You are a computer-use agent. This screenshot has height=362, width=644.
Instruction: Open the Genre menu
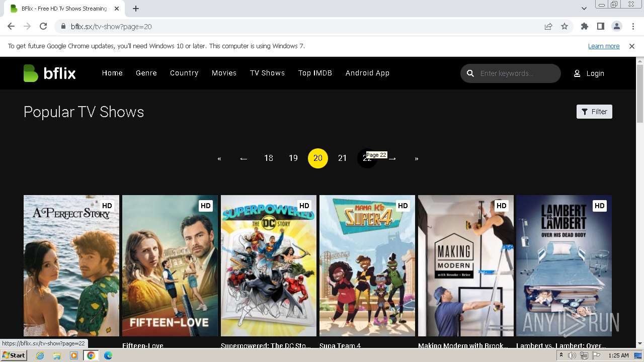[146, 73]
